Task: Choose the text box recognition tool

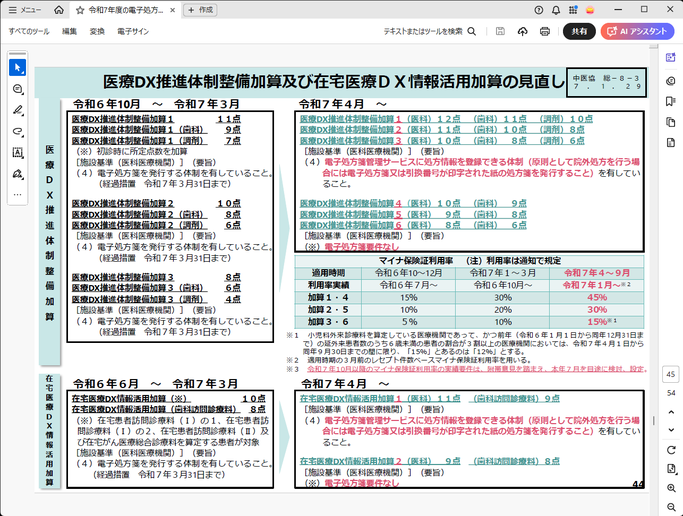Action: coord(17,152)
